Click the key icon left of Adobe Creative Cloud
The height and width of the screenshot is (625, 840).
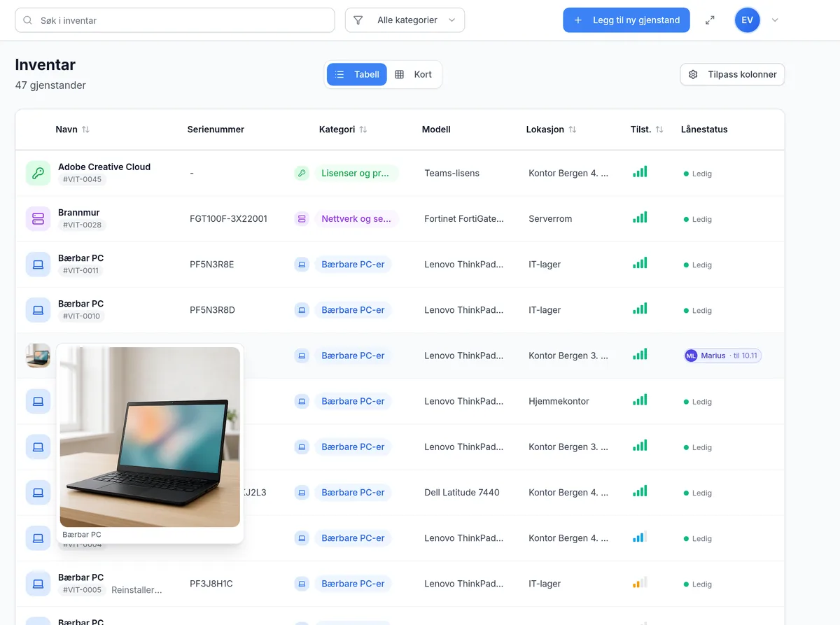[38, 173]
